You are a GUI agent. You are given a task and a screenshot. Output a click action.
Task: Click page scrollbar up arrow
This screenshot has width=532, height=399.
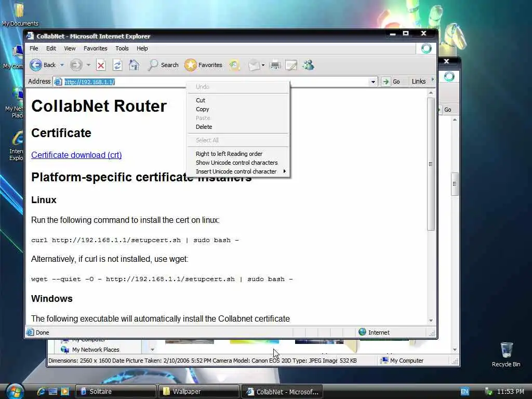coord(431,93)
